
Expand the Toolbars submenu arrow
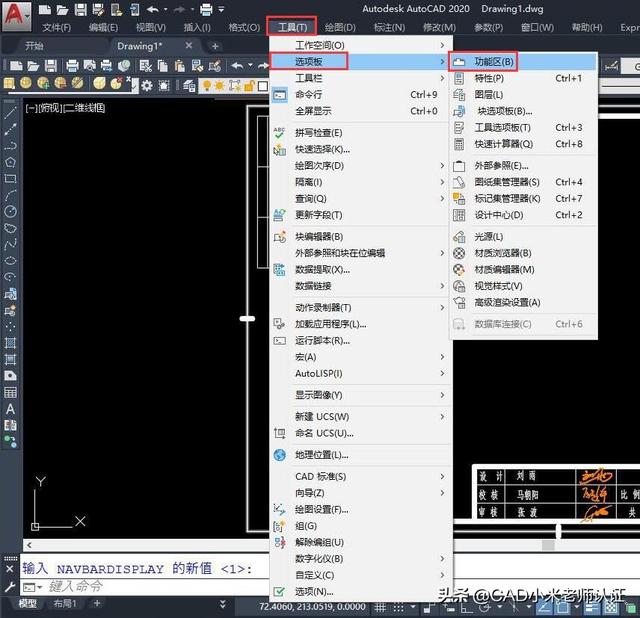442,78
